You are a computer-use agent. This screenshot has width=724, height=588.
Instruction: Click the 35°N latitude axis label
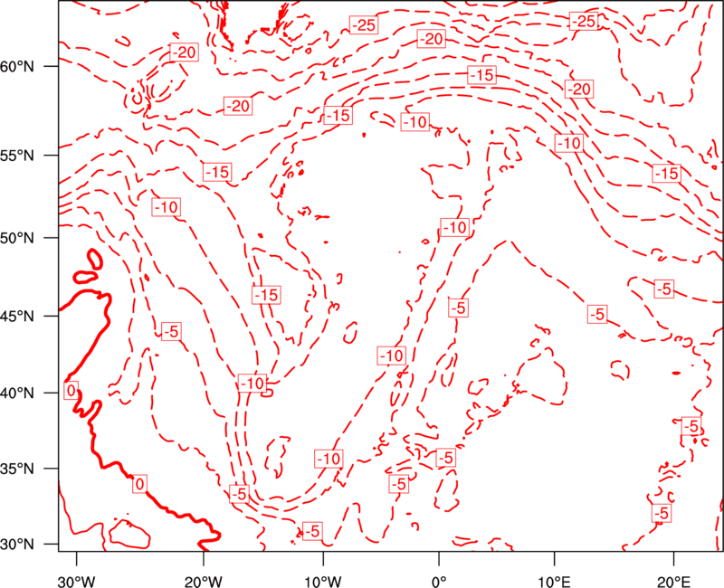tap(17, 469)
